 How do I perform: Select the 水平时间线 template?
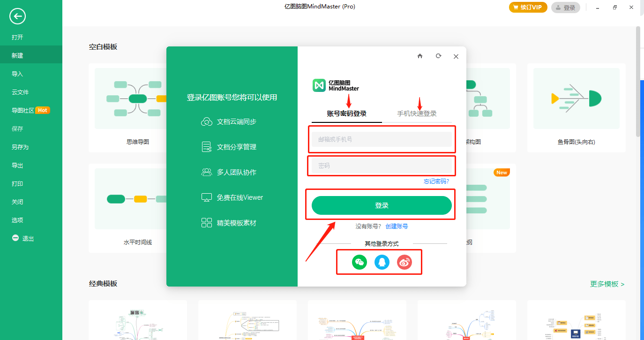[127, 208]
